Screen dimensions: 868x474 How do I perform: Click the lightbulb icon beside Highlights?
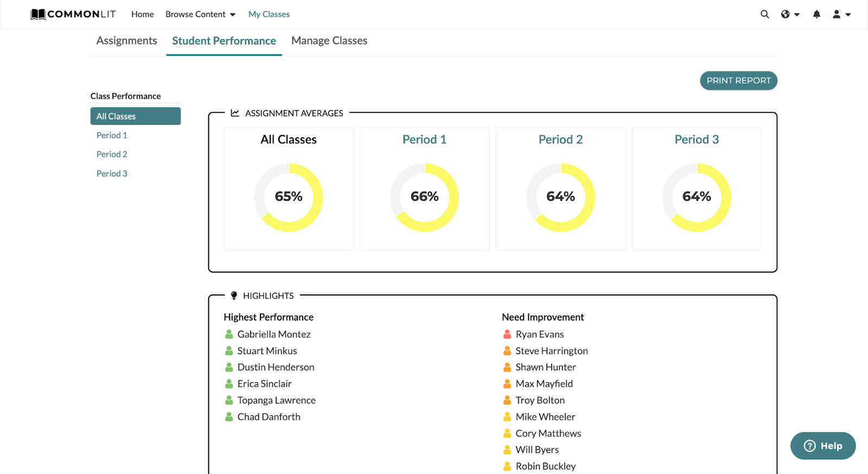(x=234, y=296)
